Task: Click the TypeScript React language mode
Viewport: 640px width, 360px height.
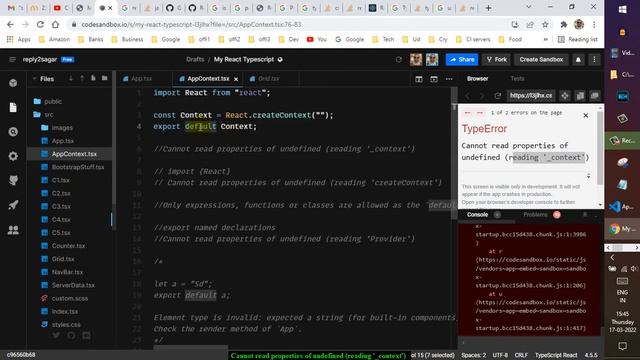Action: click(x=556, y=355)
